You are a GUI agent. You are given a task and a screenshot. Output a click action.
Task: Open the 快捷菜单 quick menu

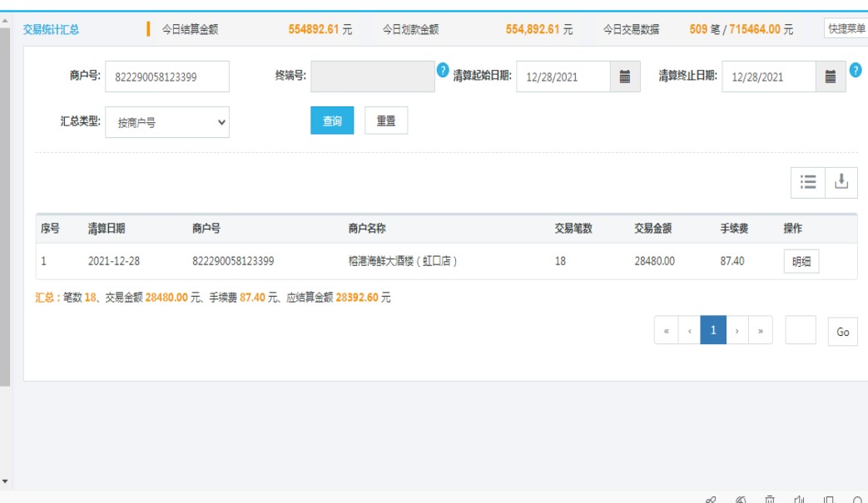click(x=846, y=29)
